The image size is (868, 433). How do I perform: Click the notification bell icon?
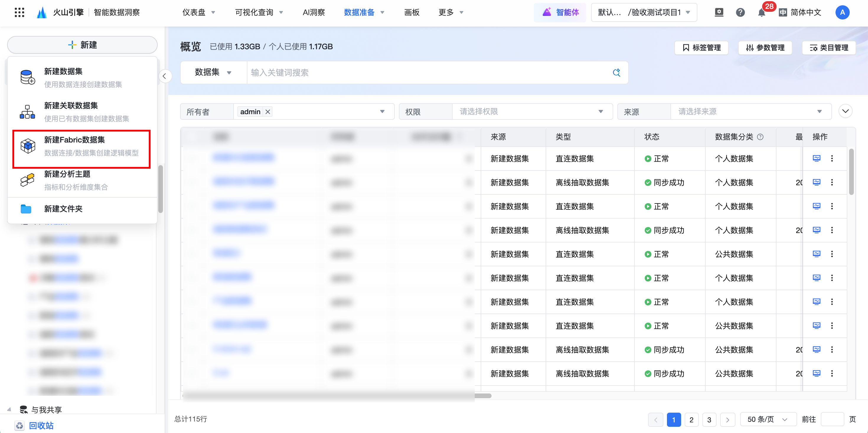coord(761,12)
